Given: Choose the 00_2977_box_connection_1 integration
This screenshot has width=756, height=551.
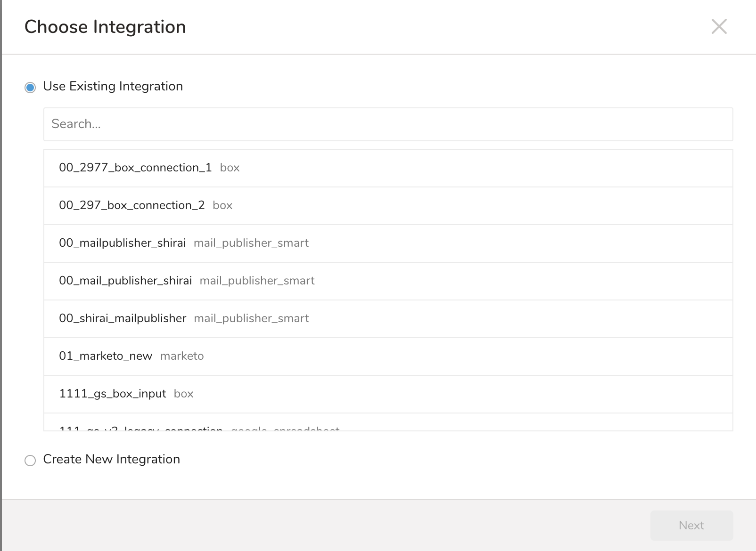Looking at the screenshot, I should 135,168.
